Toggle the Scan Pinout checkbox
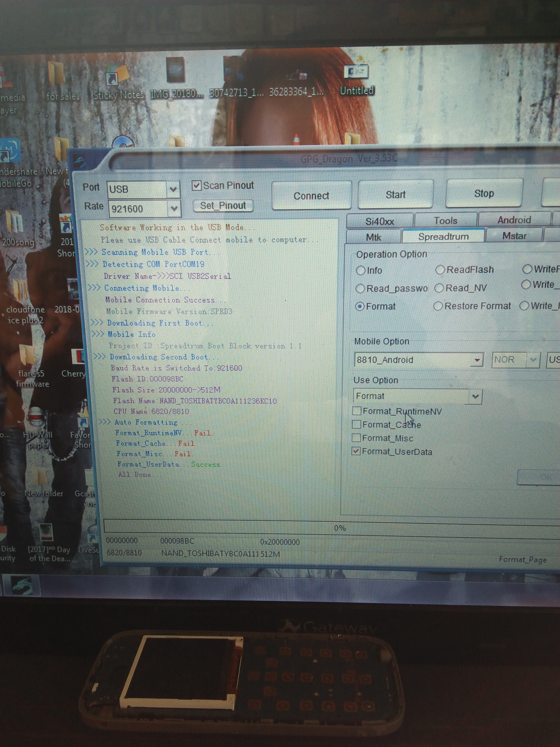Viewport: 560px width, 747px height. (197, 185)
